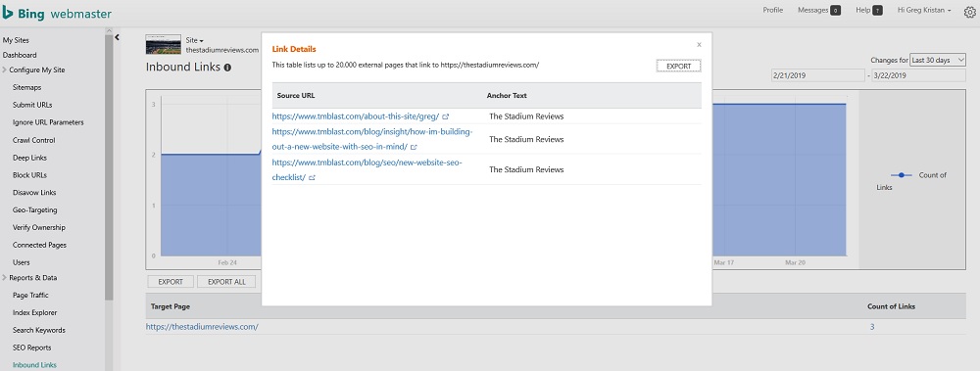This screenshot has height=371, width=980.
Task: Open Crawl Control in the sidebar
Action: pos(33,140)
